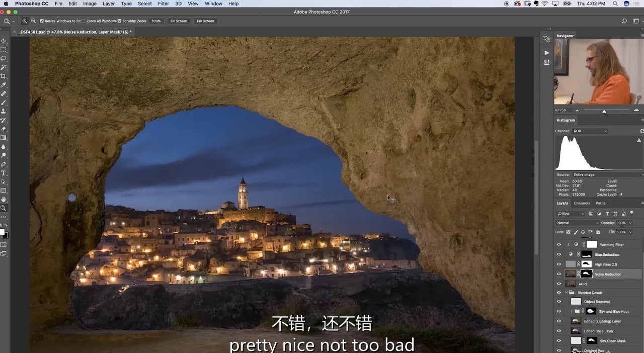Click the zoom out magnifier in options bar
This screenshot has height=353, width=644.
click(x=33, y=21)
